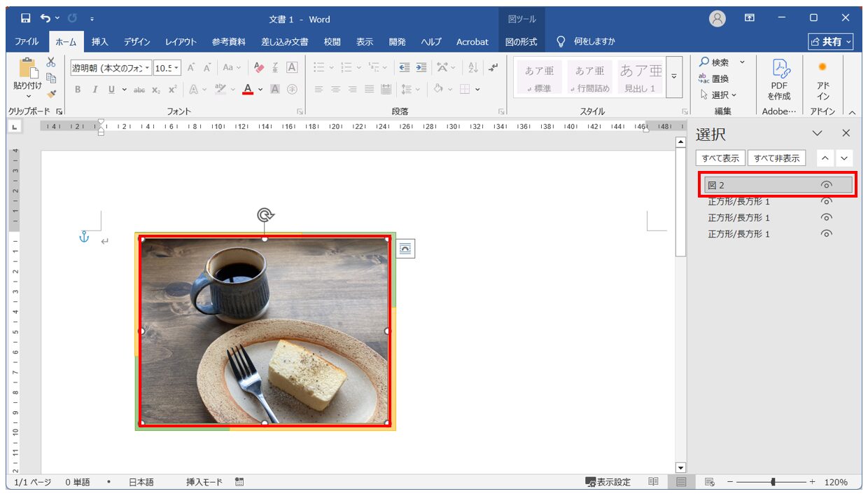Toggle strikethrough formatting

pos(139,89)
